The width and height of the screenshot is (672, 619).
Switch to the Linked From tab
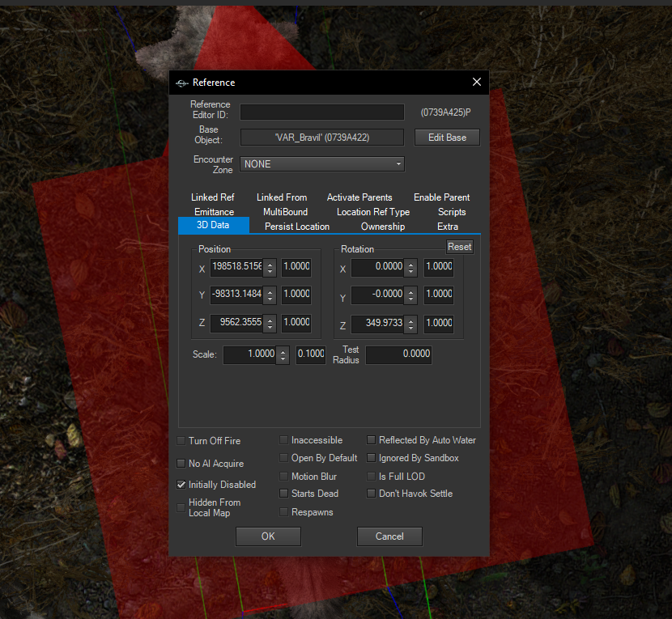click(x=282, y=197)
